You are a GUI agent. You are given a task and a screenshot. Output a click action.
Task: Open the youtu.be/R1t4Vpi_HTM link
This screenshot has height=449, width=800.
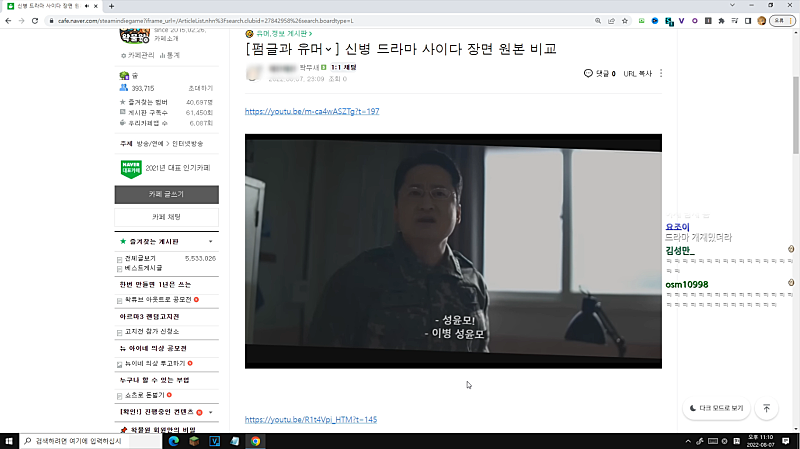[311, 419]
